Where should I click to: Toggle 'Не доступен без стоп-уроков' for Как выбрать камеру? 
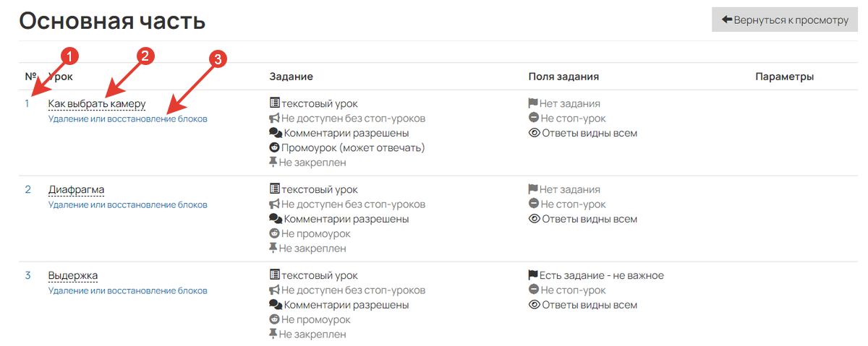tap(353, 118)
